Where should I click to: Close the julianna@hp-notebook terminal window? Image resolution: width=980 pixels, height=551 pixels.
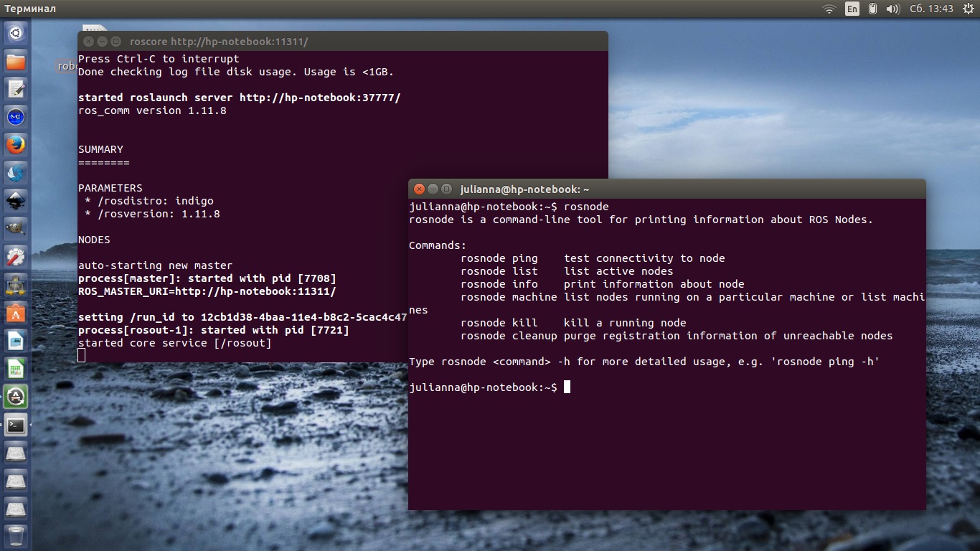418,189
